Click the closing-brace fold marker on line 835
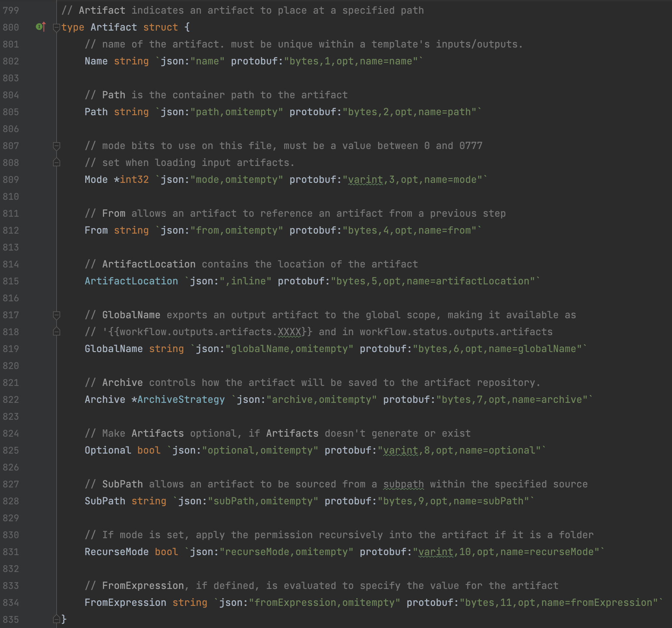Viewport: 672px width, 628px height. (57, 619)
